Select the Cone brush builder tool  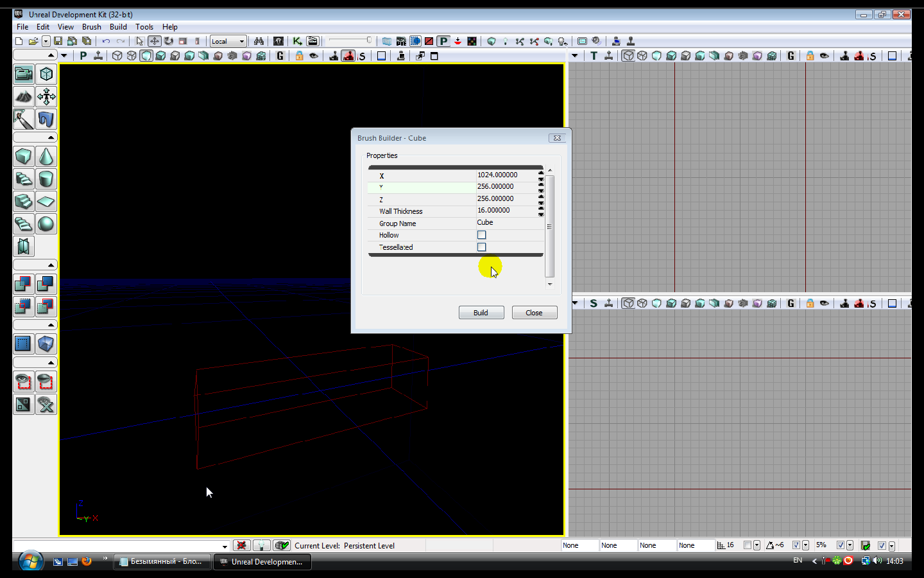tap(46, 157)
